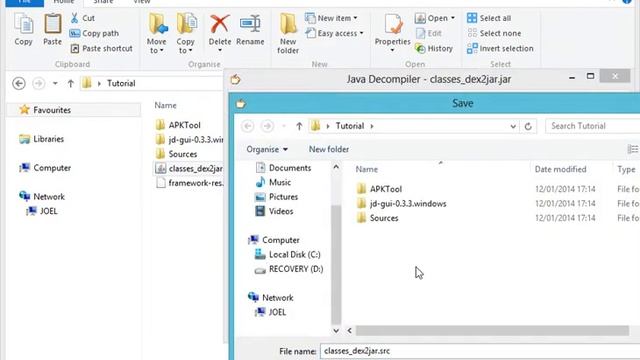Viewport: 640px width, 360px height.
Task: Click Copy path in the ribbon
Action: (x=94, y=33)
